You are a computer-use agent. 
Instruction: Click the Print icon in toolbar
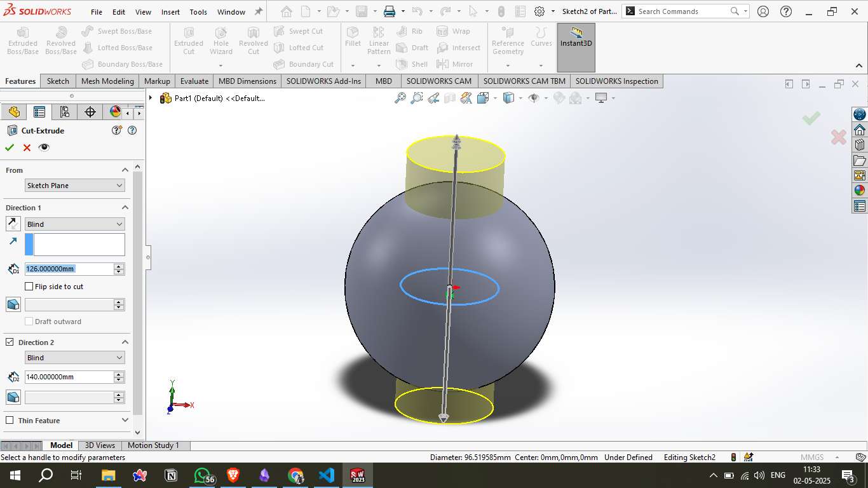(390, 11)
